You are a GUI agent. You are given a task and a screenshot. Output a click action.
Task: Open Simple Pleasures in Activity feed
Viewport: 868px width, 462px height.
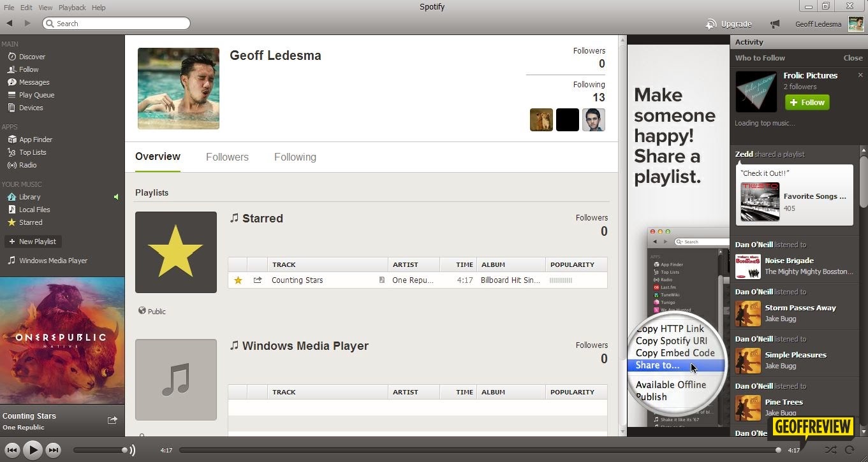click(795, 355)
